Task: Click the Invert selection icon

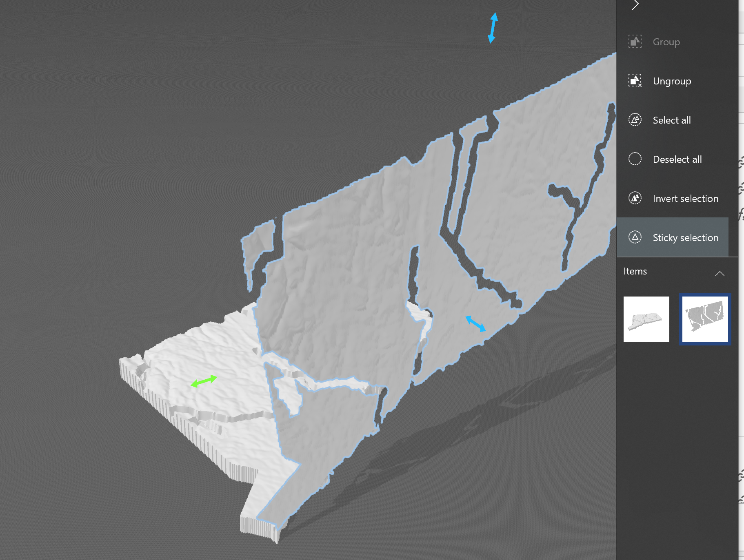Action: 635,198
